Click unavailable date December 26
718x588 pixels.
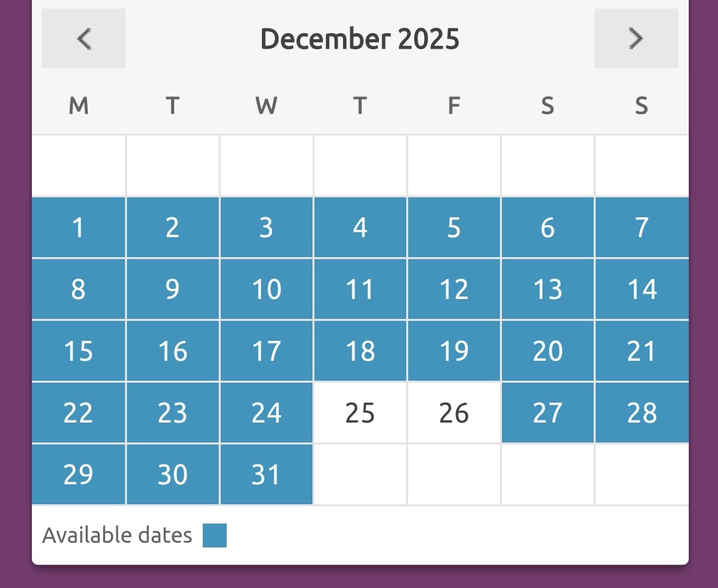454,413
